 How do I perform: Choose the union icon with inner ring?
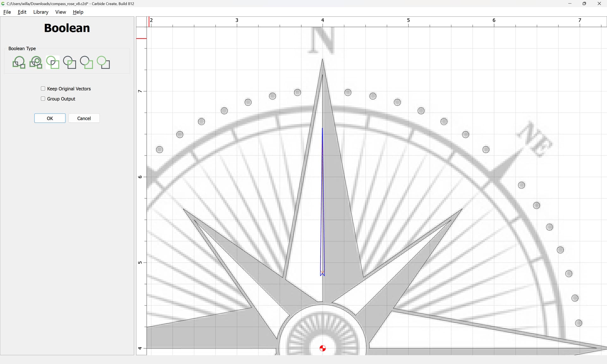coord(36,62)
